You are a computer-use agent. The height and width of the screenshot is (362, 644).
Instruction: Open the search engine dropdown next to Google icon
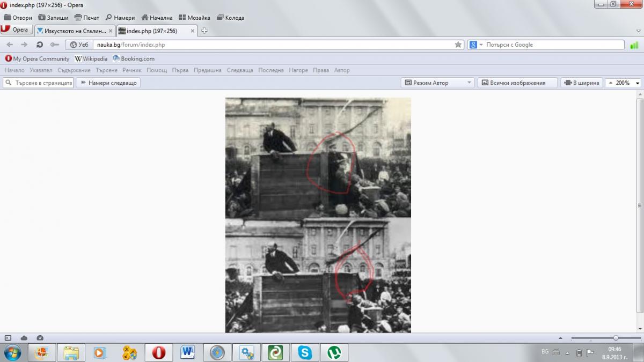click(481, 45)
